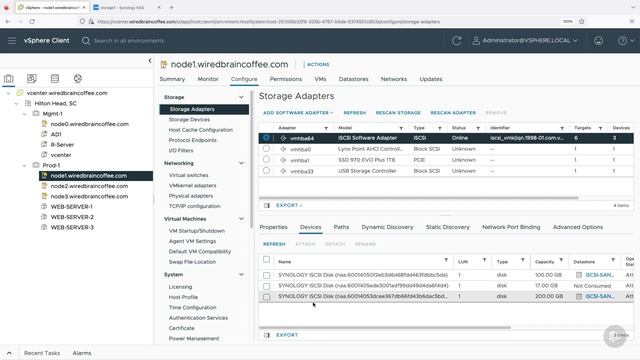Viewport: 640px width, 360px height.
Task: Filter the Model column
Action: (401, 128)
